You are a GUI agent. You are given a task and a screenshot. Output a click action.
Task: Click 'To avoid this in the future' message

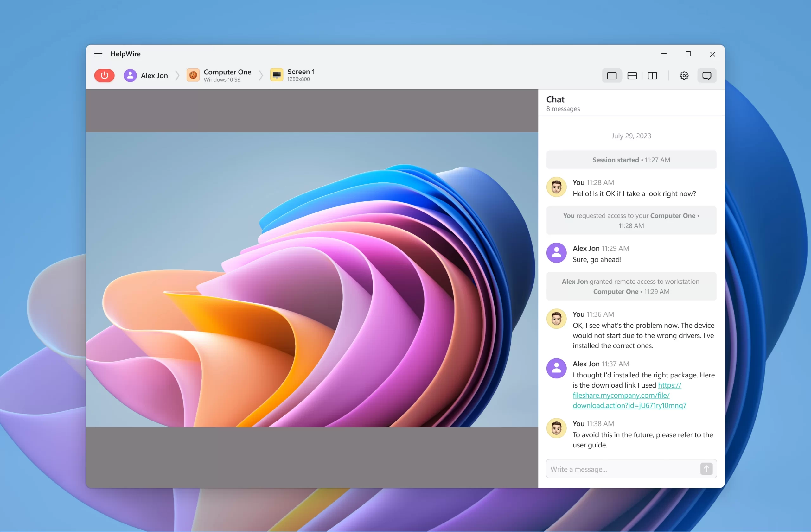643,440
